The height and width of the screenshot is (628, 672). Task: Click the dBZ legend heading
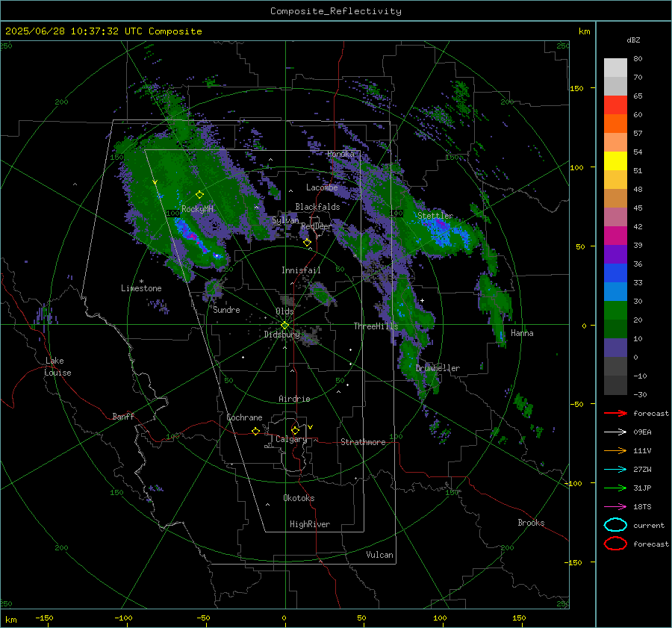tap(633, 40)
